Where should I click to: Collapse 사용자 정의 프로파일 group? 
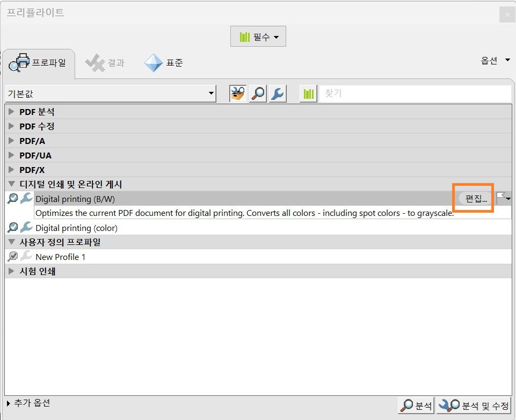(x=11, y=242)
